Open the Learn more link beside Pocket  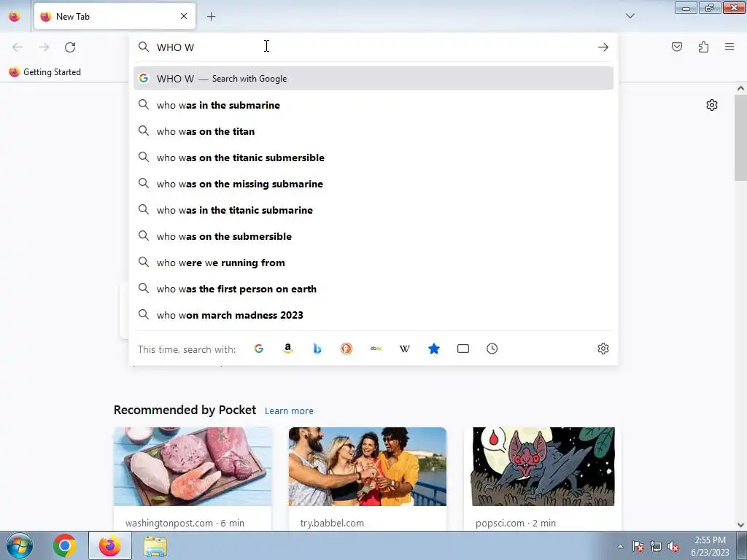[x=289, y=411]
